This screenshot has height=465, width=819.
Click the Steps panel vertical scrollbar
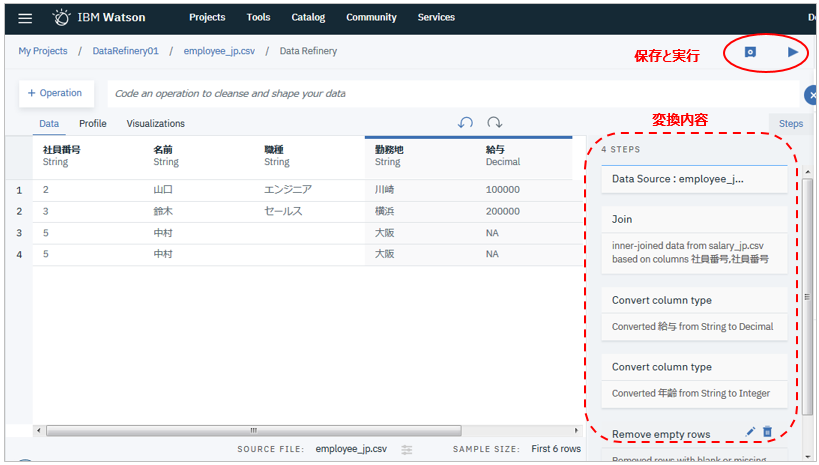tap(808, 296)
